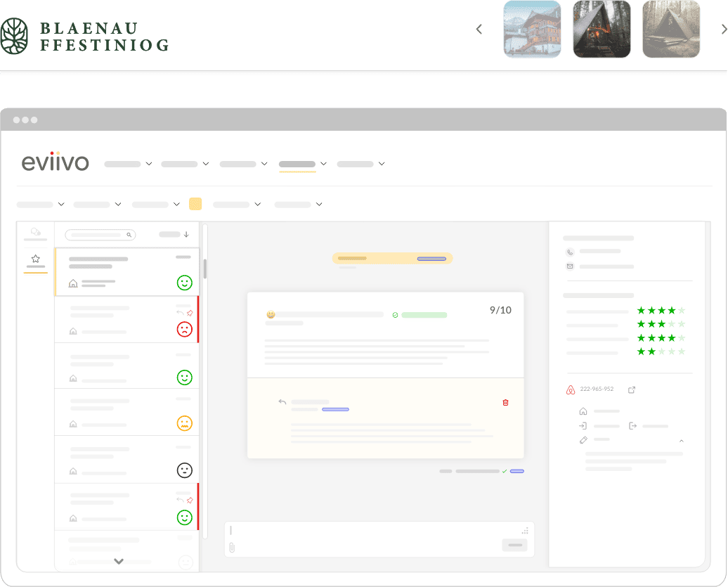Click the green verified icon in review header
Image resolution: width=728 pixels, height=587 pixels.
395,315
